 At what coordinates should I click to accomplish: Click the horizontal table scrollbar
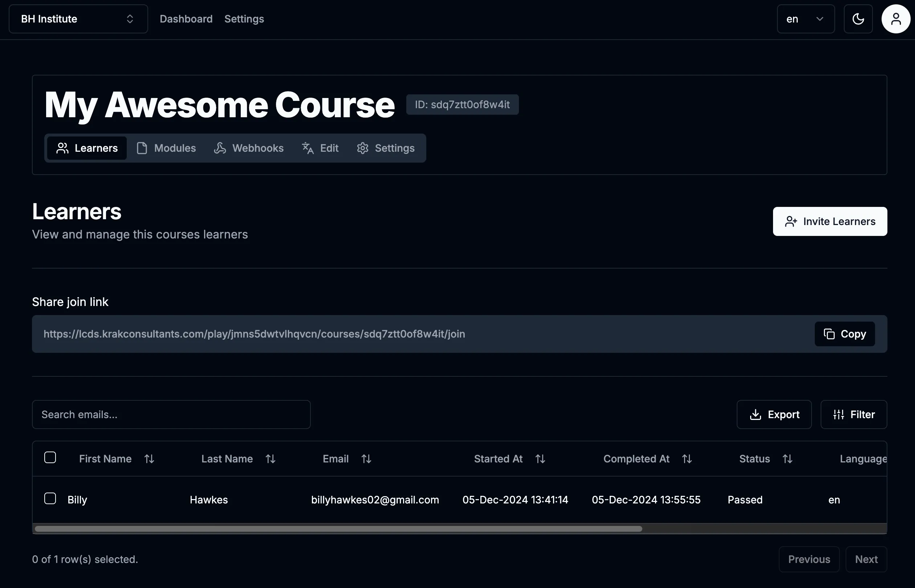pyautogui.click(x=338, y=529)
